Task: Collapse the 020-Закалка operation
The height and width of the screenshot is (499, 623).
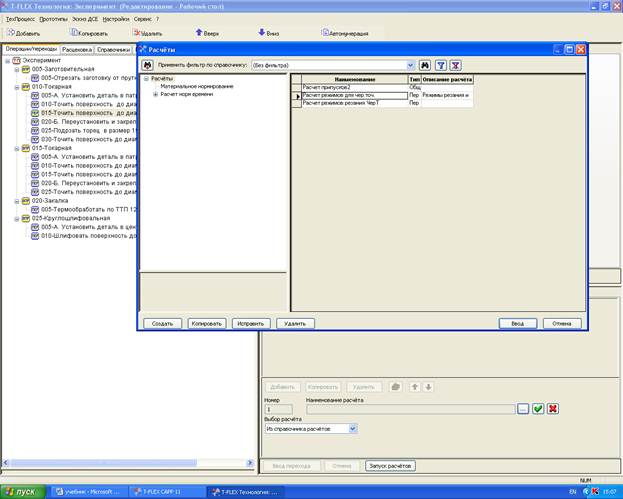Action: pos(17,201)
